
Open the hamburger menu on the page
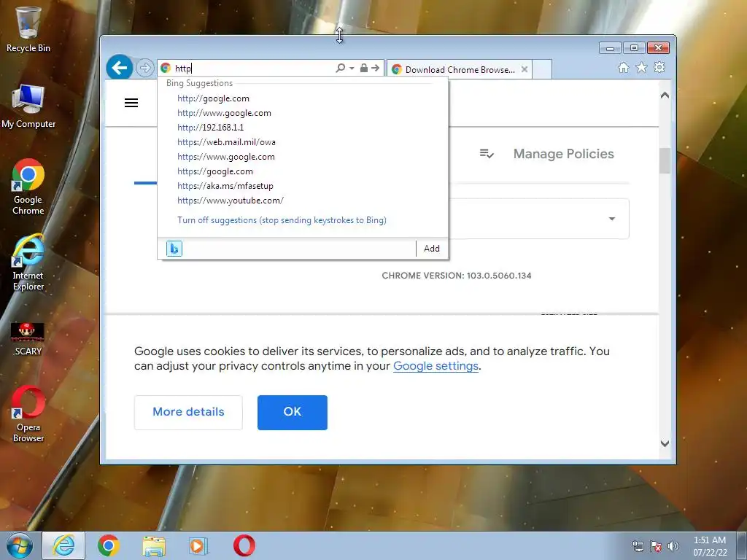coord(131,103)
